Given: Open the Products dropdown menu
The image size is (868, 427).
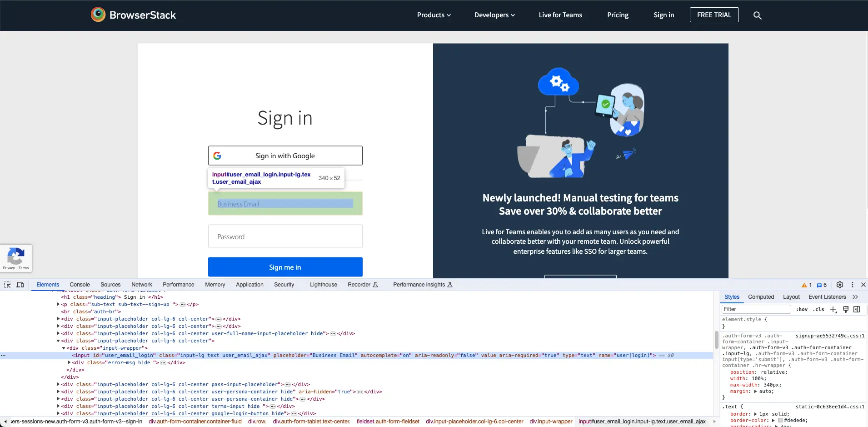Looking at the screenshot, I should pyautogui.click(x=434, y=15).
